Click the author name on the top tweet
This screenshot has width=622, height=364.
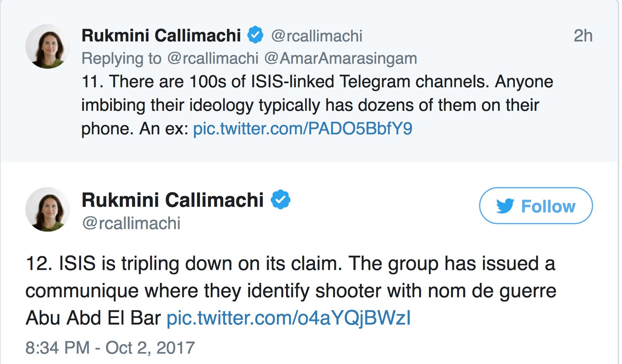point(161,35)
